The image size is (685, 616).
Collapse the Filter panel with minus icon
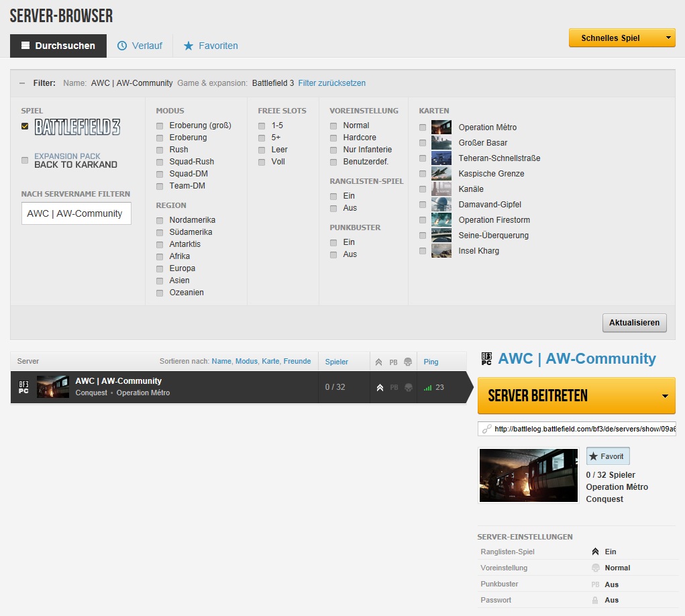coord(21,83)
